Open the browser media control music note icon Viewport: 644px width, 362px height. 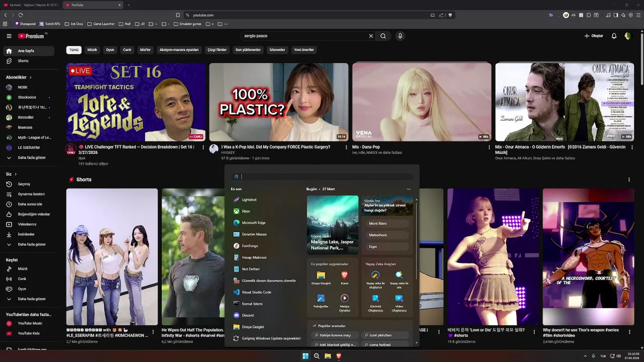[x=608, y=15]
